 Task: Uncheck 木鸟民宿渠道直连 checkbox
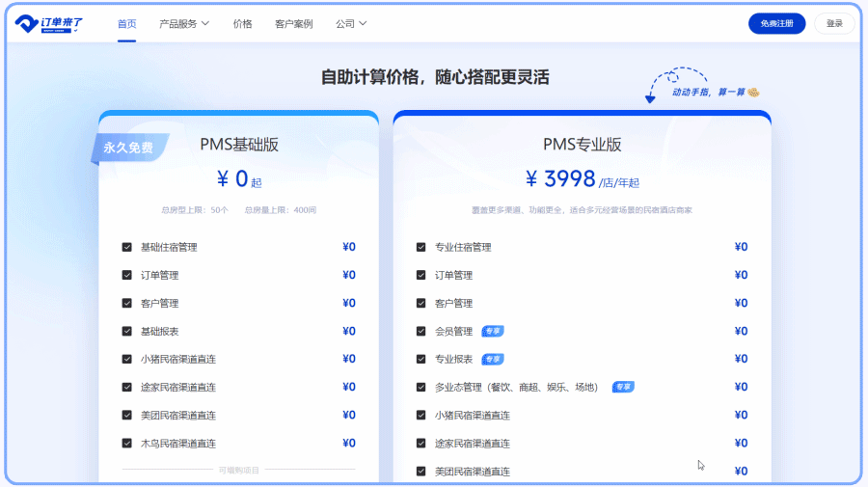click(126, 444)
